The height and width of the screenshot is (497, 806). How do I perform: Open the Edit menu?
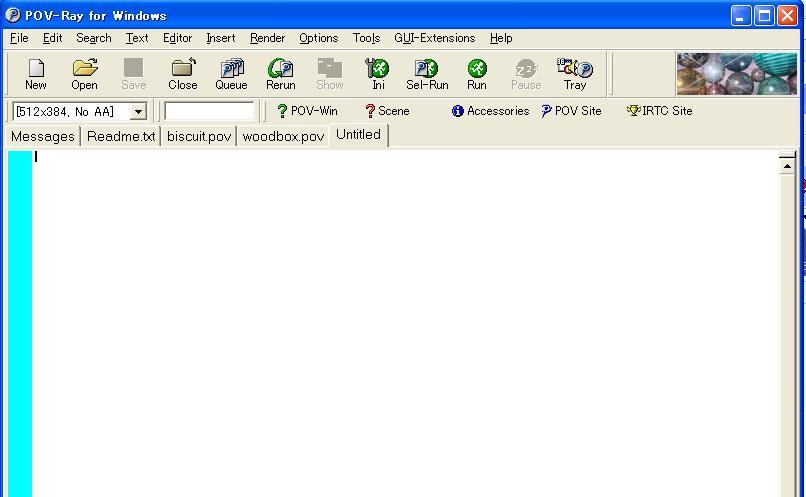coord(52,38)
